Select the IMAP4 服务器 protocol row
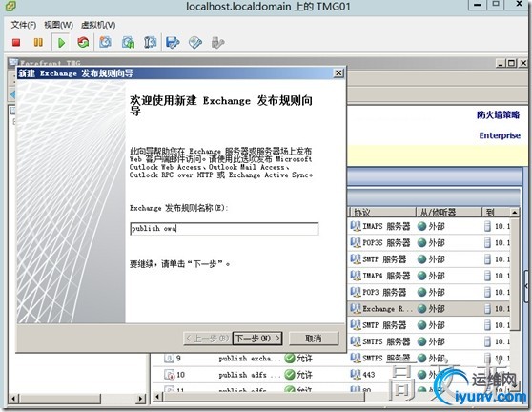The height and width of the screenshot is (412, 532). (x=429, y=276)
